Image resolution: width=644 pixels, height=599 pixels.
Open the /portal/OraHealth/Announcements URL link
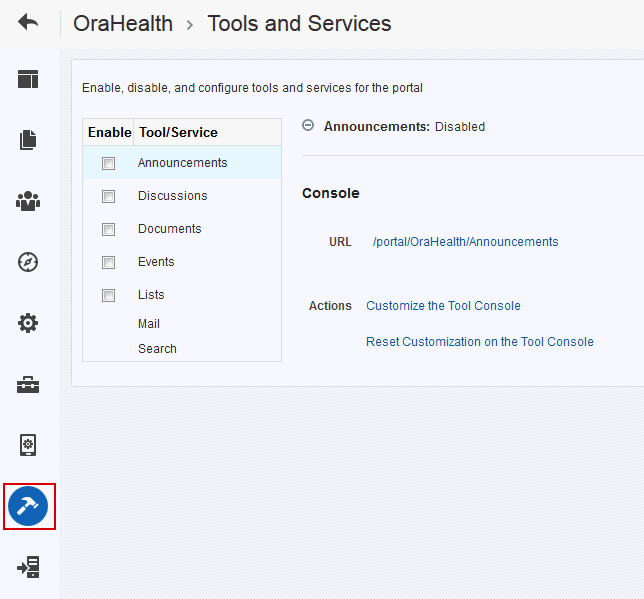click(x=465, y=242)
